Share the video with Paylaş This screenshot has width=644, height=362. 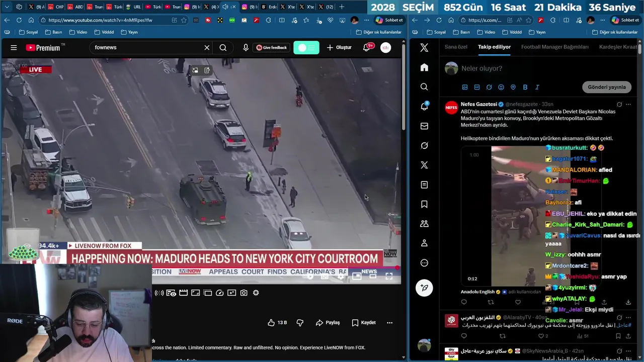click(x=328, y=322)
